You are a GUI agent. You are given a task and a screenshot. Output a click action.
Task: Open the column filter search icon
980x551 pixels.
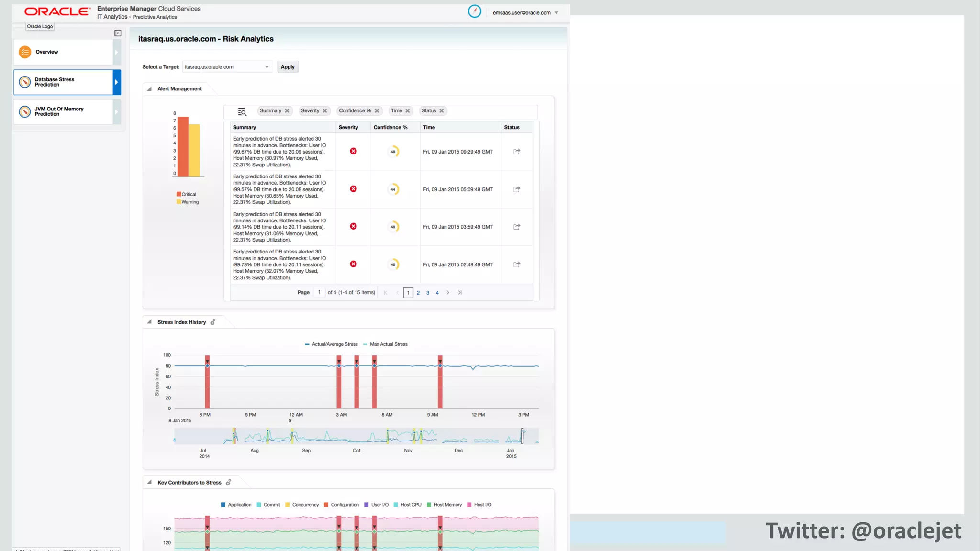242,111
